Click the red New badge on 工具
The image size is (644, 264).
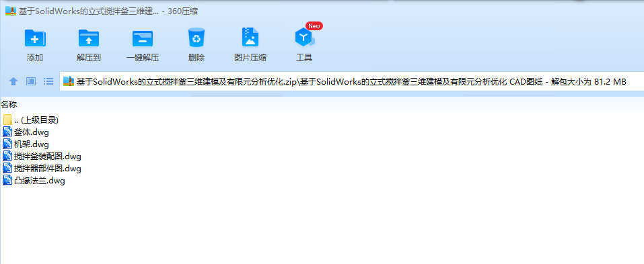click(314, 26)
